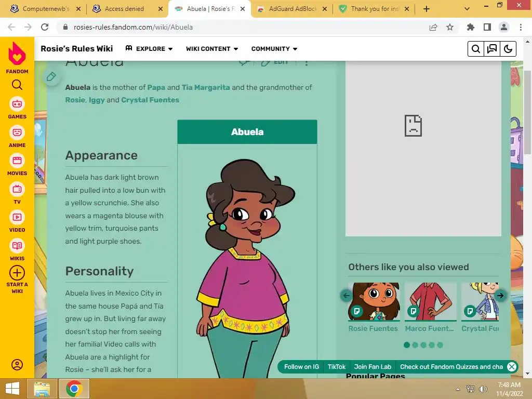The image size is (532, 399).
Task: Open the wiki Discuss icon
Action: [492, 49]
